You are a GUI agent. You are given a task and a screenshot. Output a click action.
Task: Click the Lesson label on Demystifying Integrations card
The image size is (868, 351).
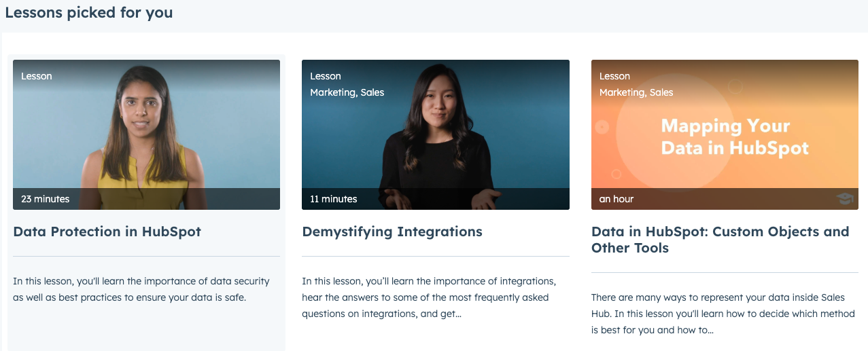(x=326, y=76)
